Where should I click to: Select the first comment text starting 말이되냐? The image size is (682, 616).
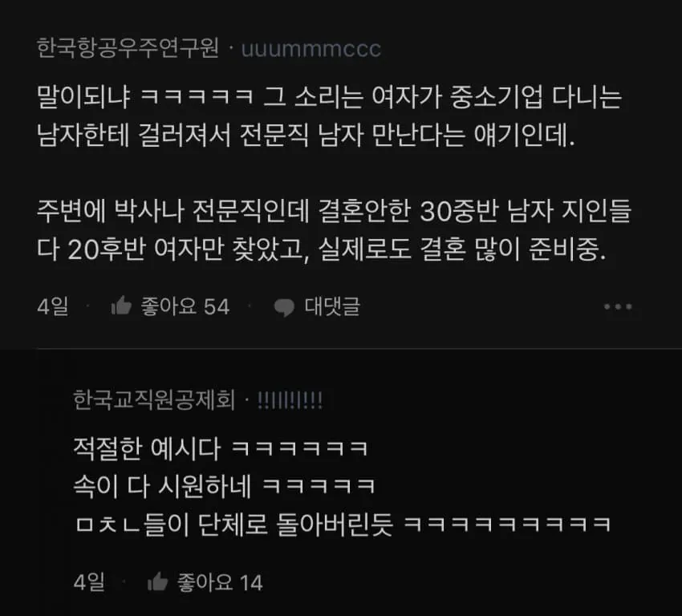(x=329, y=115)
